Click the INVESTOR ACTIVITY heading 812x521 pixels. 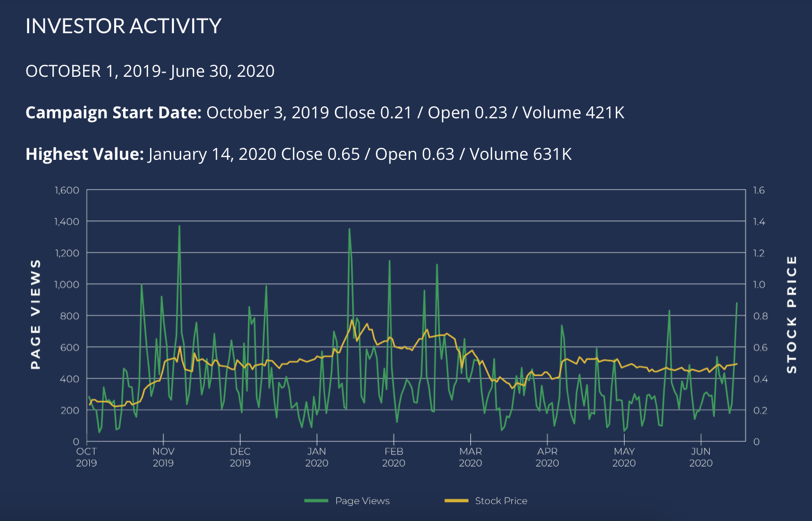tap(124, 26)
